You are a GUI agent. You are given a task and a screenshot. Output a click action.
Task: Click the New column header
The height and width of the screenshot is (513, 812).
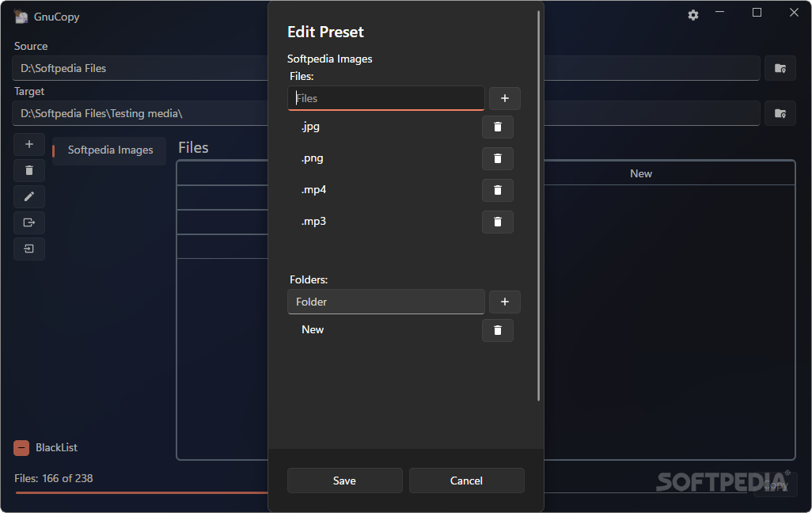pos(640,173)
